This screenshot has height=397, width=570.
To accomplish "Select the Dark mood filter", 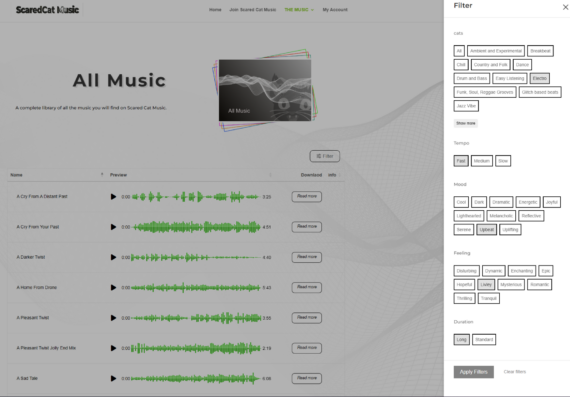I will click(x=479, y=202).
